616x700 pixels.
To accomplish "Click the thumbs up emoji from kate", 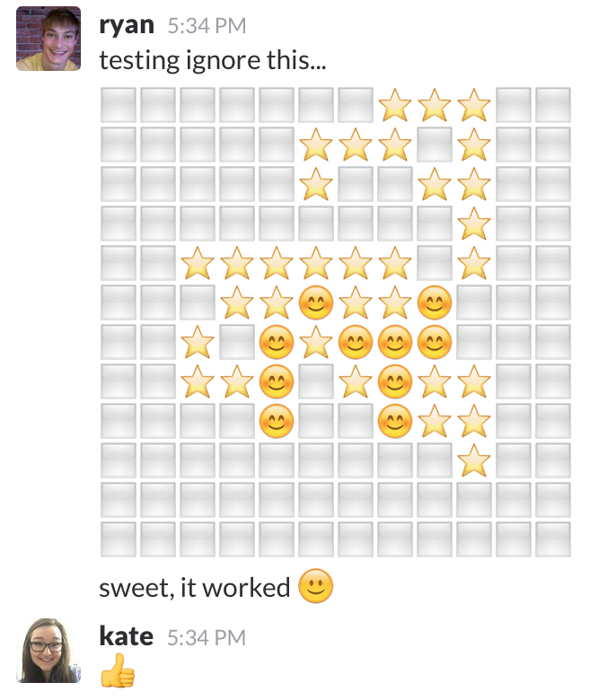I will pos(118,670).
